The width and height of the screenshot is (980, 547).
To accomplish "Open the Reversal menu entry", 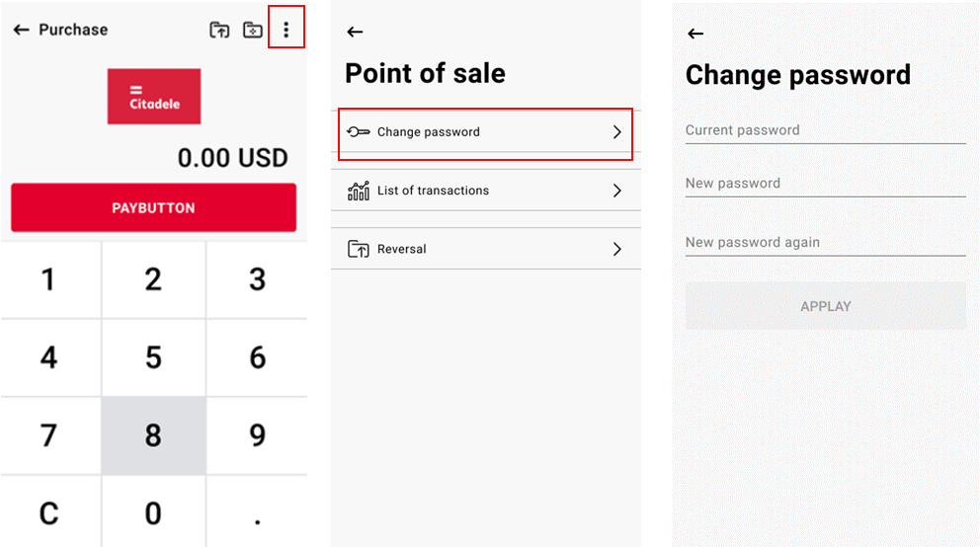I will click(x=486, y=249).
